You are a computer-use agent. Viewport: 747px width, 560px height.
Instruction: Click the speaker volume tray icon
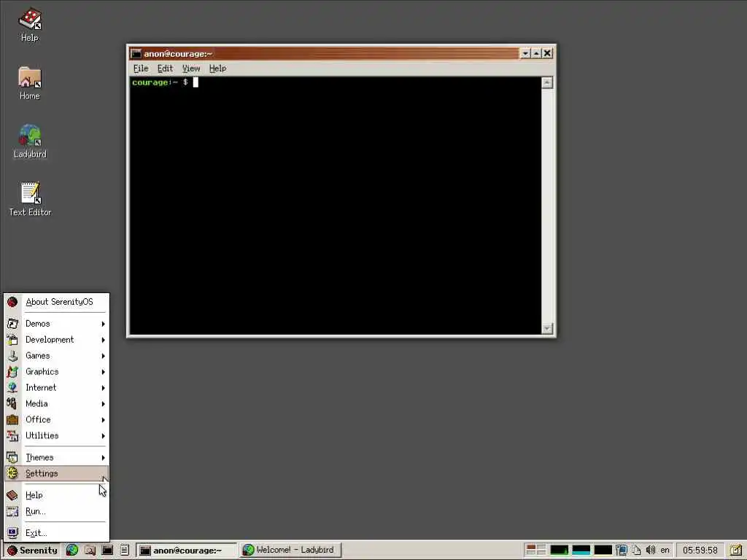coord(650,550)
